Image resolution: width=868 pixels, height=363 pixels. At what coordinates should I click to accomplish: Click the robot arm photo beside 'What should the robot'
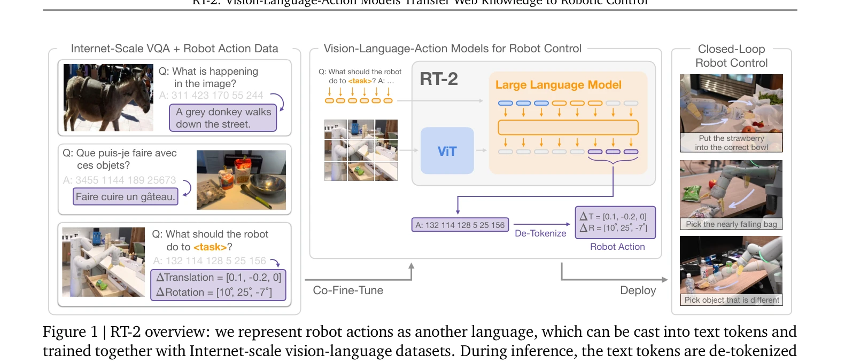coord(104,262)
